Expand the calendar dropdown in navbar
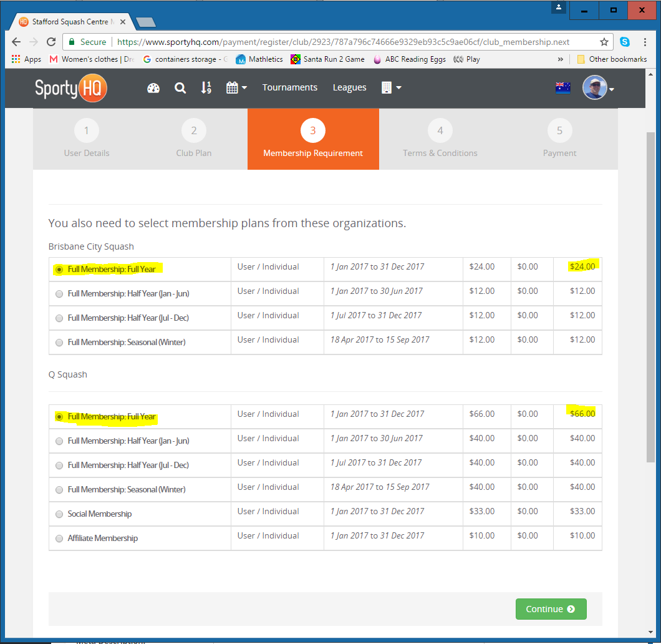 point(236,88)
